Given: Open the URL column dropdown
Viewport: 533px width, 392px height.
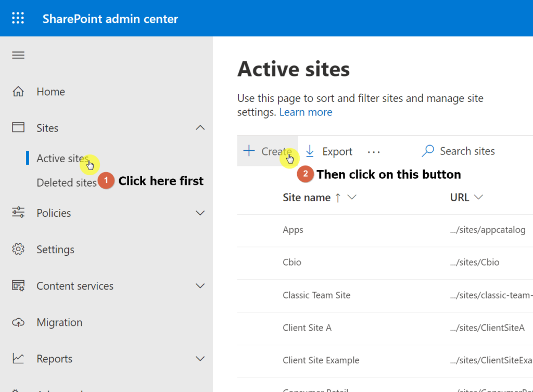Looking at the screenshot, I should point(478,197).
